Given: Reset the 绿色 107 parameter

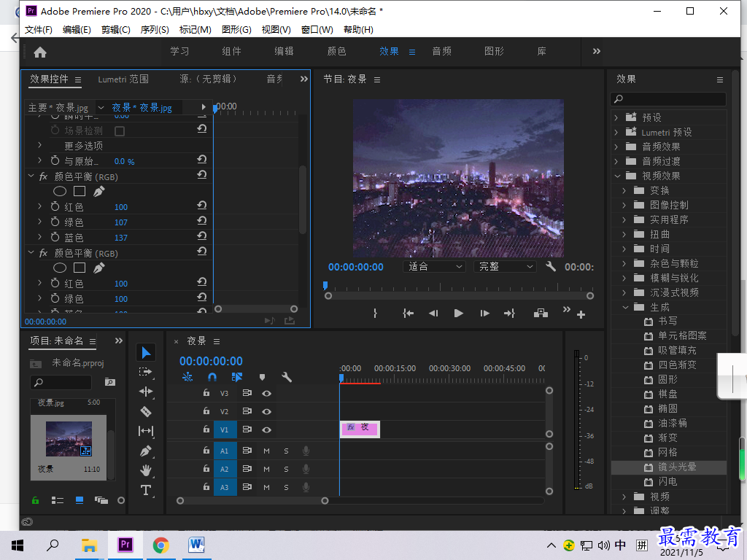Looking at the screenshot, I should click(202, 221).
